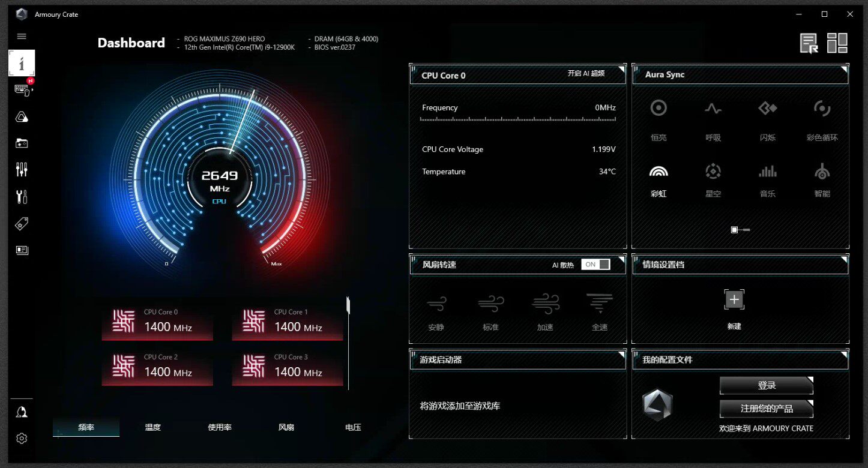Click the 登录 login button
Image resolution: width=868 pixels, height=468 pixels.
tap(767, 386)
